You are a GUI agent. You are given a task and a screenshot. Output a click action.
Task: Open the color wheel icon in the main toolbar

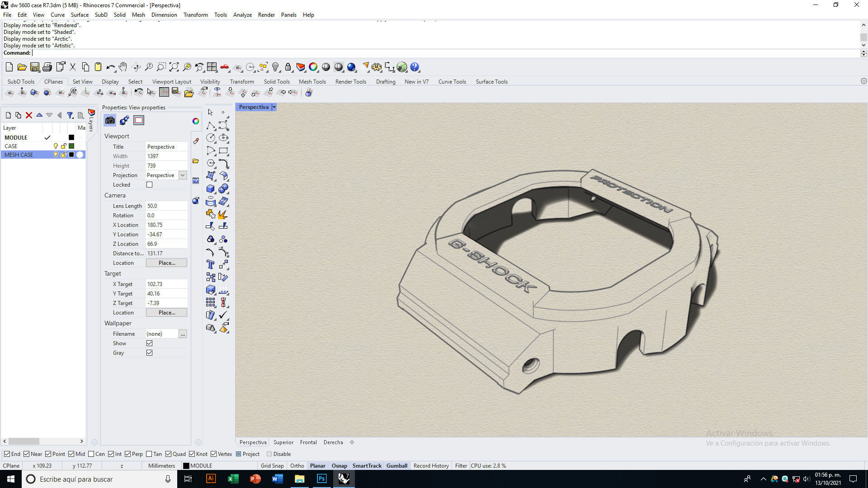coord(313,67)
